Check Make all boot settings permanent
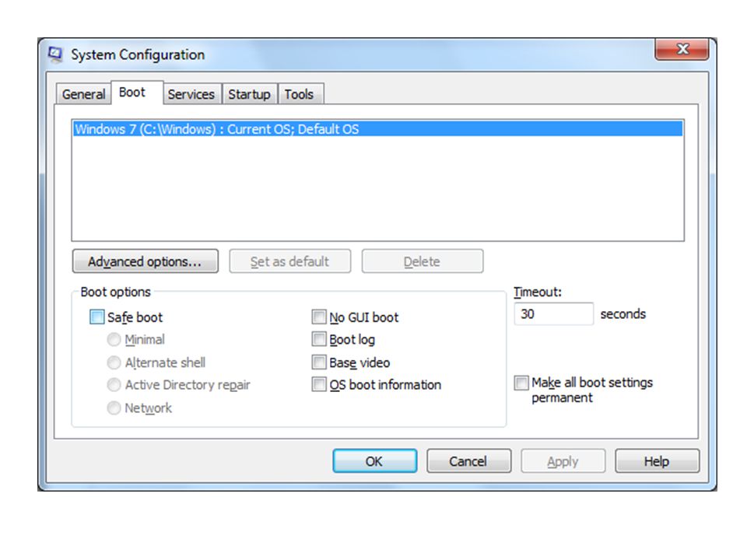The image size is (747, 560). pos(521,383)
